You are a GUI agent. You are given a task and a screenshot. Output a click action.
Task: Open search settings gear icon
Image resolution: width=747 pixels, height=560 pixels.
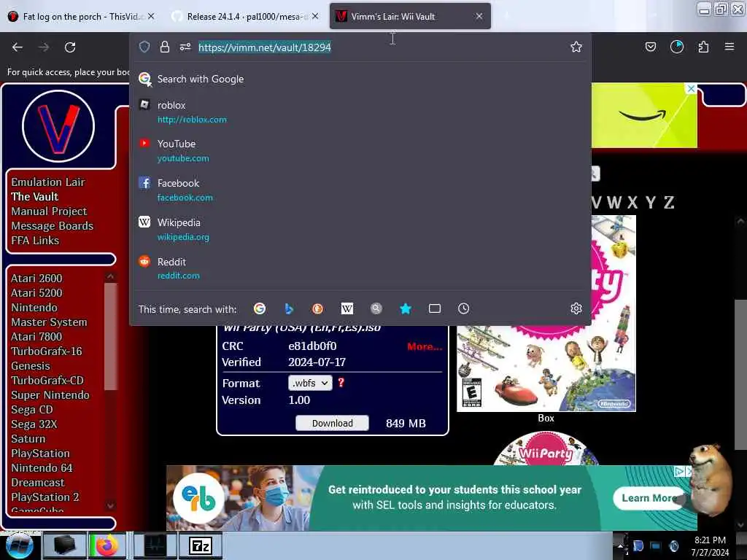[x=576, y=308]
